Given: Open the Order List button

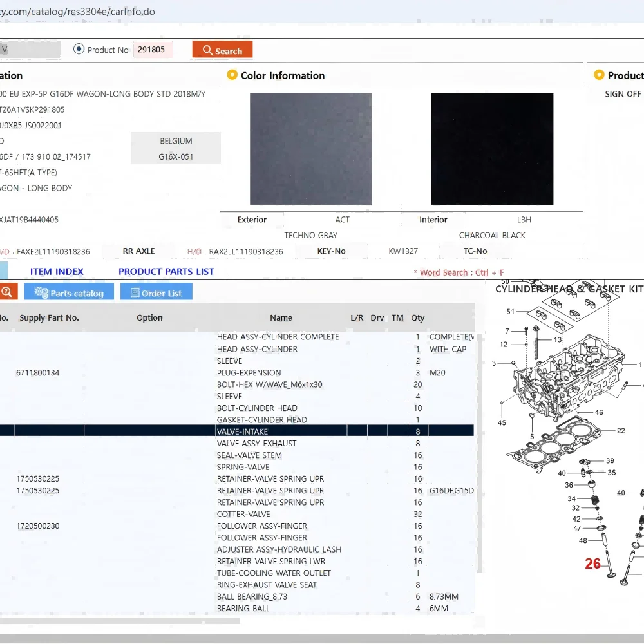Looking at the screenshot, I should (156, 292).
